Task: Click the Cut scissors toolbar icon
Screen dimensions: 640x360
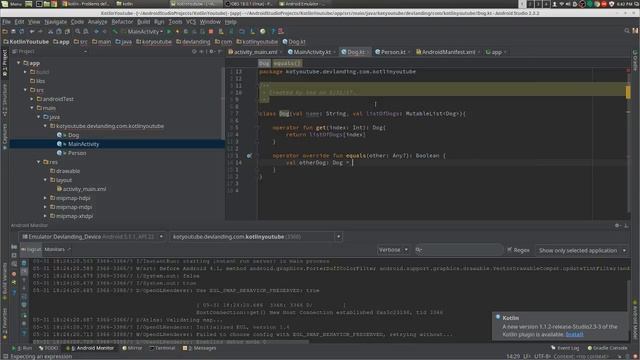Action: pos(50,31)
